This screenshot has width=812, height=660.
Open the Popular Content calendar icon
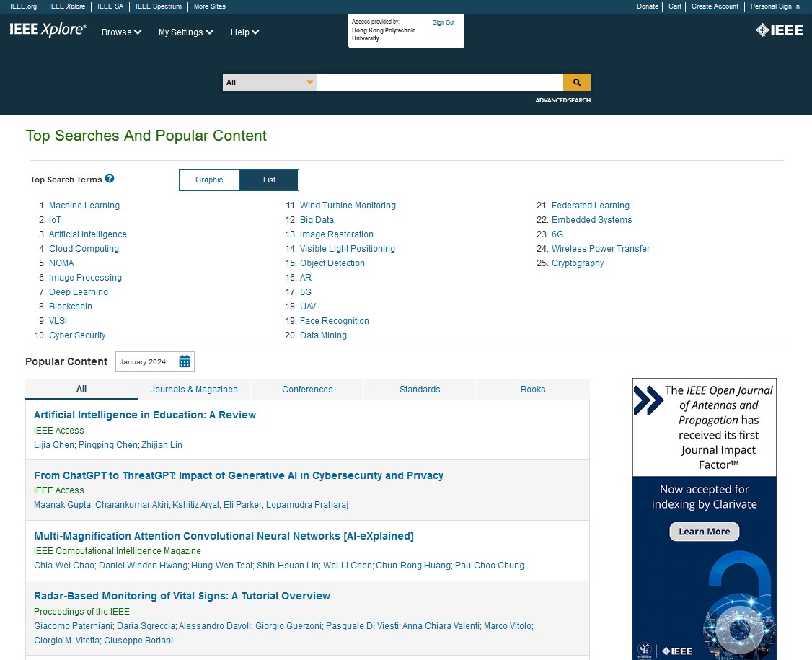coord(185,361)
